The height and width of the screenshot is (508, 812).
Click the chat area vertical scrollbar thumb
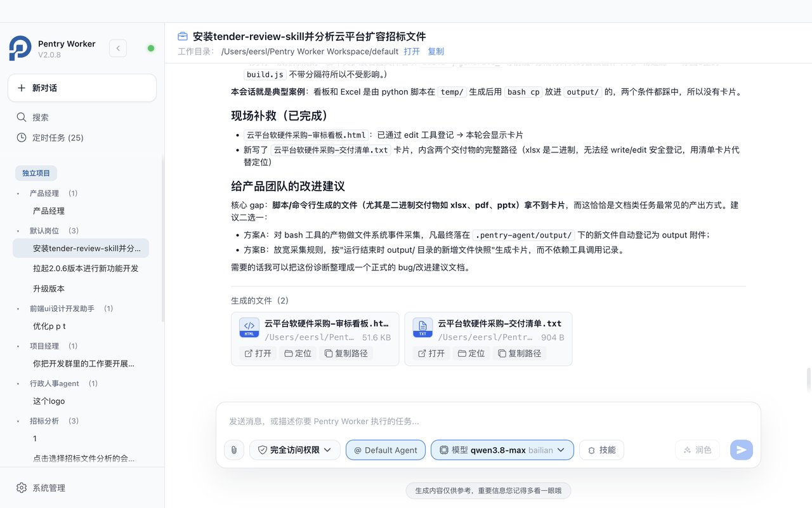[808, 381]
